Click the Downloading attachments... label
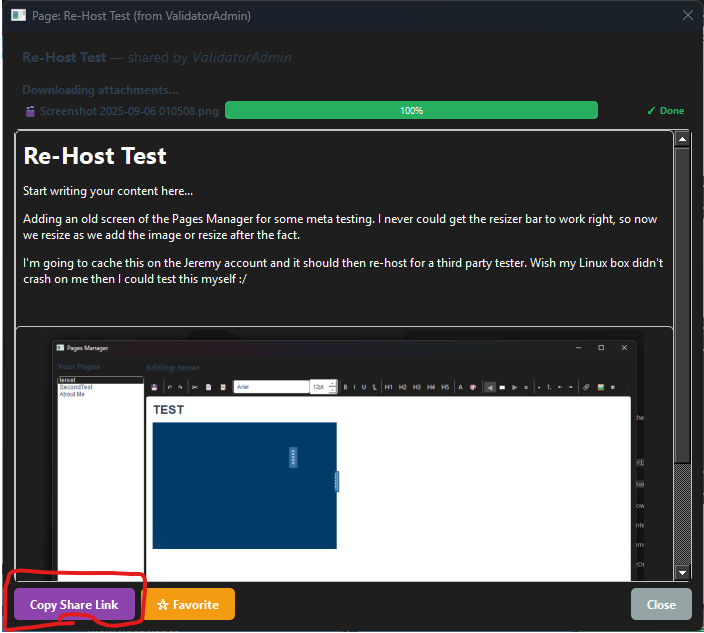The width and height of the screenshot is (704, 633). coord(101,90)
